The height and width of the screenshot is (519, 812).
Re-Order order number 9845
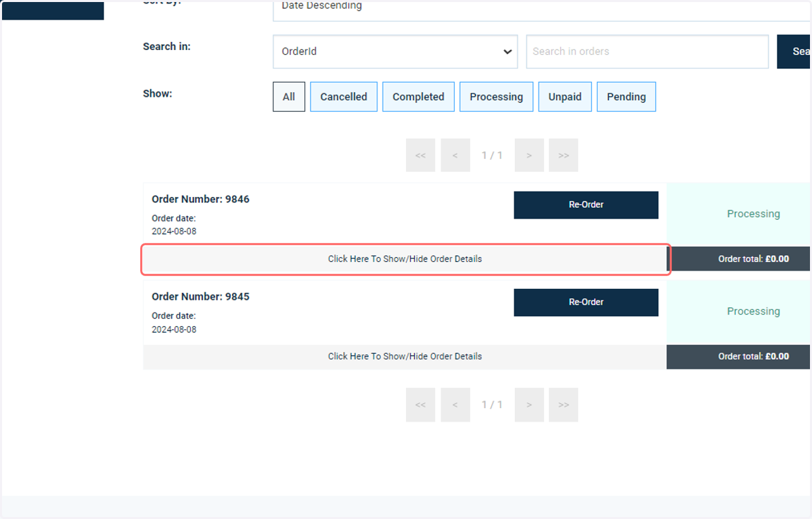586,302
